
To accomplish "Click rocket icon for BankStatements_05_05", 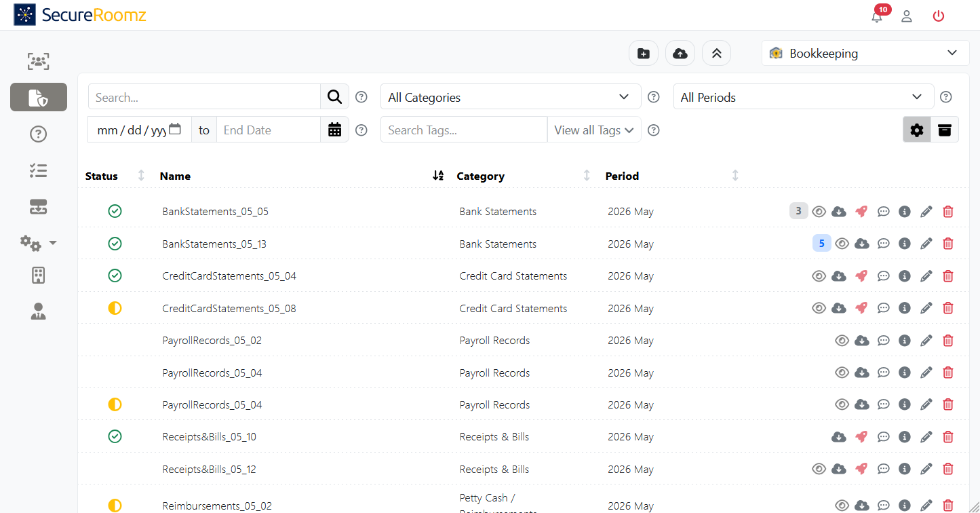I will 861,211.
